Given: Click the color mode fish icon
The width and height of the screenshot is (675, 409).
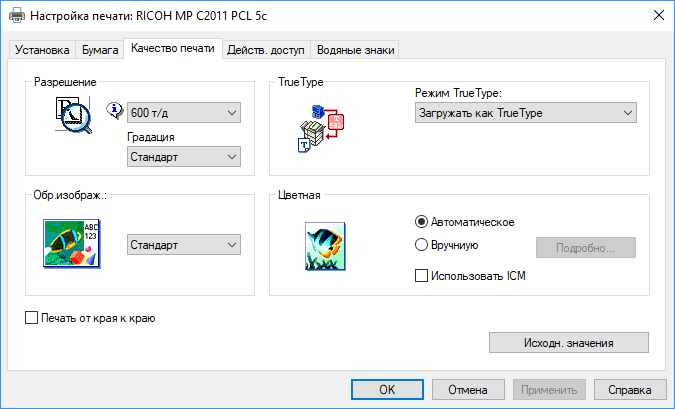Looking at the screenshot, I should 324,246.
